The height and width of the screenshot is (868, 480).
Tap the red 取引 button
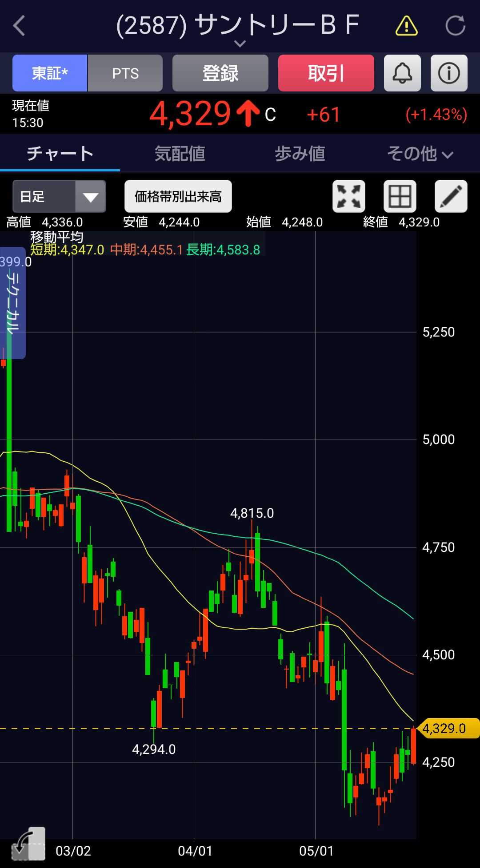[326, 73]
